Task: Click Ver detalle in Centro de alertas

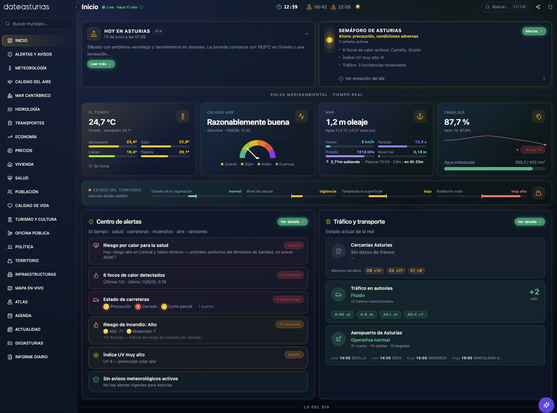Action: (x=292, y=222)
